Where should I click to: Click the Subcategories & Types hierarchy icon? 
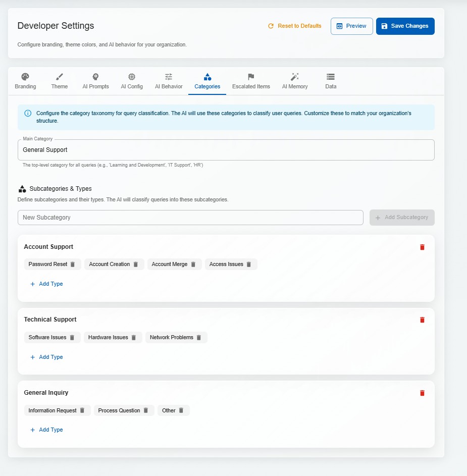(22, 188)
